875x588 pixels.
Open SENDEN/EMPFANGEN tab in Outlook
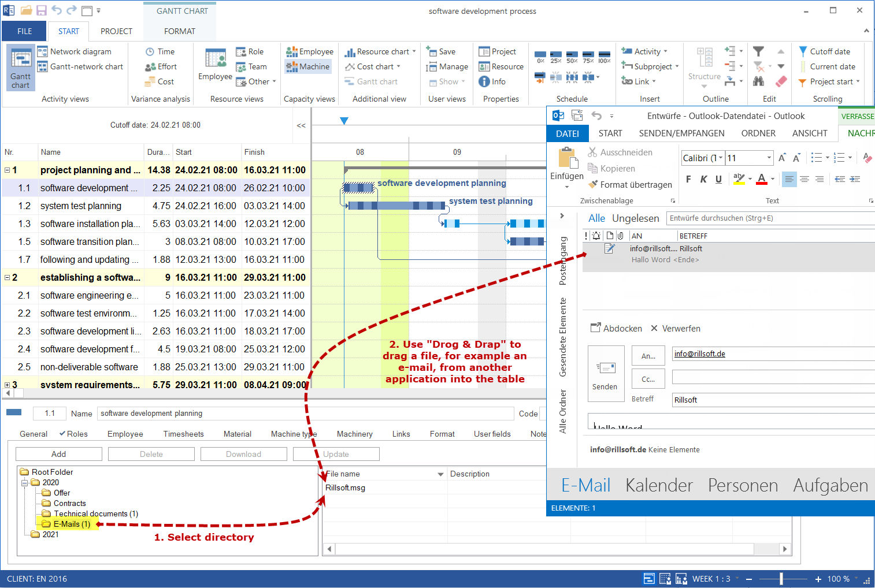[681, 133]
